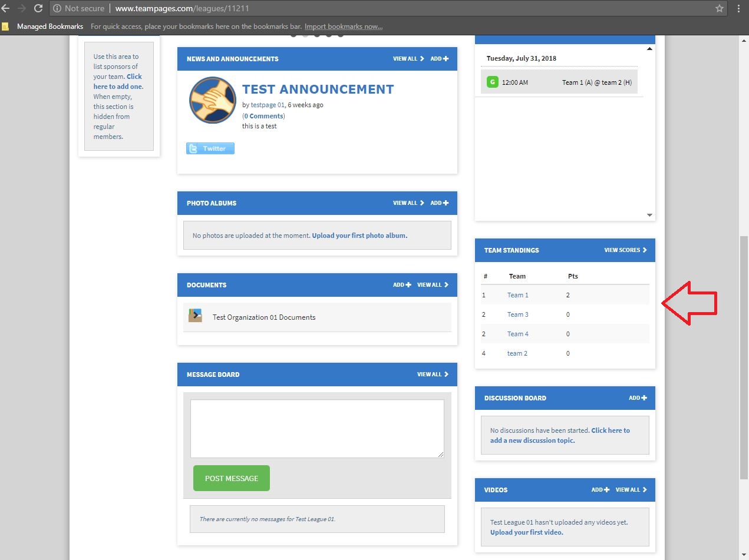This screenshot has width=749, height=560.
Task: Click the schedule scroll-down arrow
Action: tap(649, 215)
